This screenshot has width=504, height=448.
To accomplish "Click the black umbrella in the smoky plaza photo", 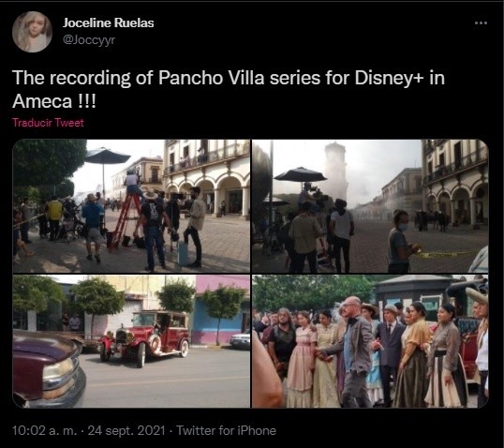I will coord(300,174).
